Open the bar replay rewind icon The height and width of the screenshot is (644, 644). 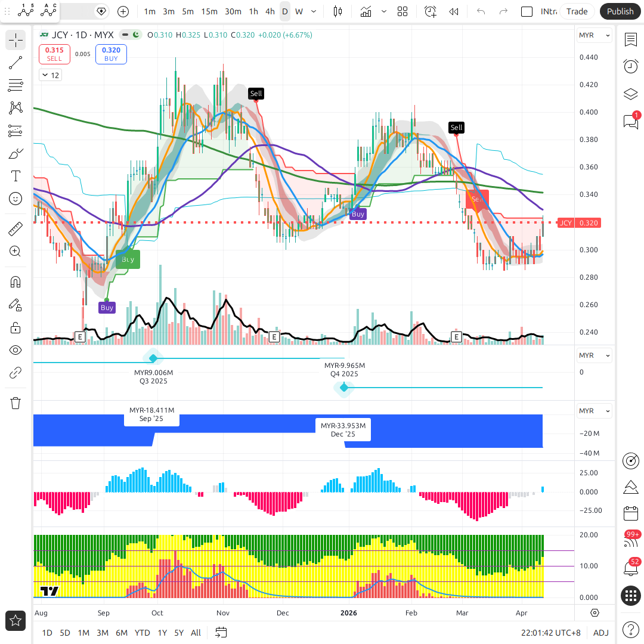(x=454, y=11)
